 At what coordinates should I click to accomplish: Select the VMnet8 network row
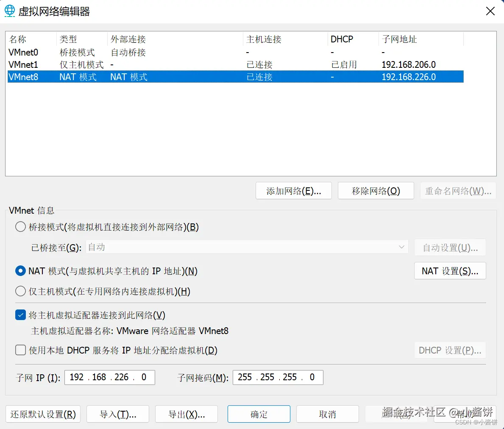235,77
